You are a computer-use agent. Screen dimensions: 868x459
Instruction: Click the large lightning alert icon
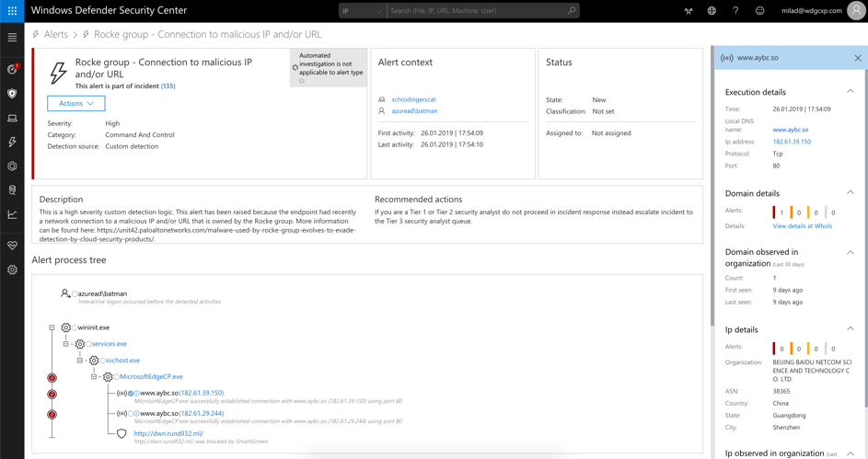coord(58,73)
